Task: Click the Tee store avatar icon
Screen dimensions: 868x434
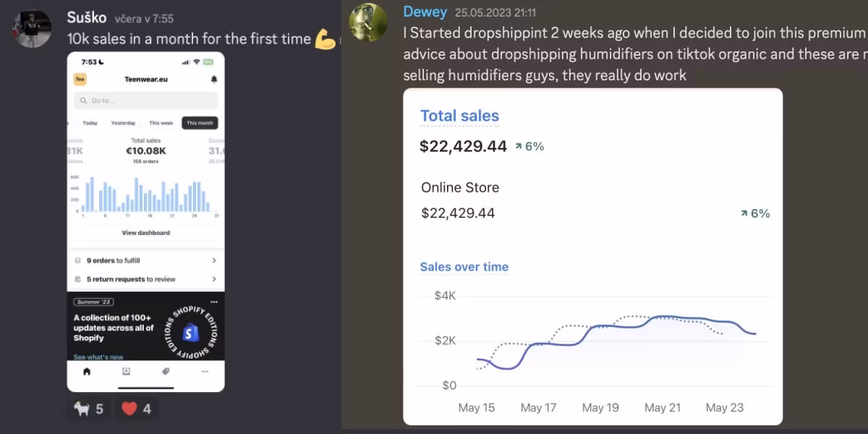Action: click(x=80, y=80)
